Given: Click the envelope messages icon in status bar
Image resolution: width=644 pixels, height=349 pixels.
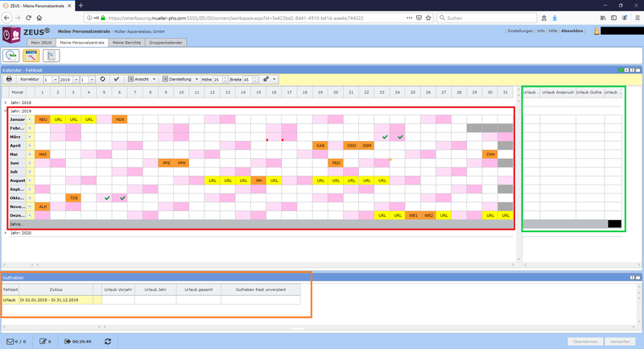Looking at the screenshot, I should pos(10,342).
